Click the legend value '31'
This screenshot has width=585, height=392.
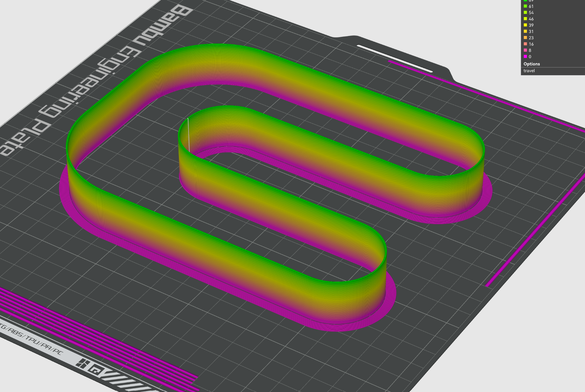click(531, 32)
